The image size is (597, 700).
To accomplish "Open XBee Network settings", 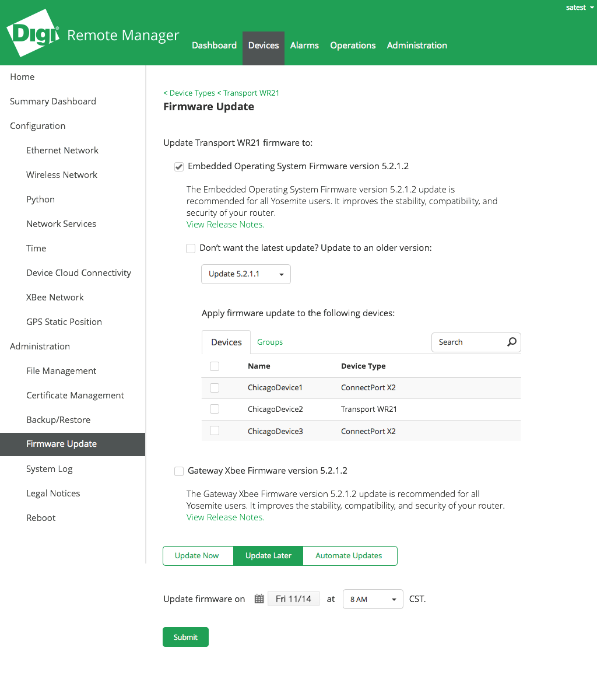I will point(55,297).
